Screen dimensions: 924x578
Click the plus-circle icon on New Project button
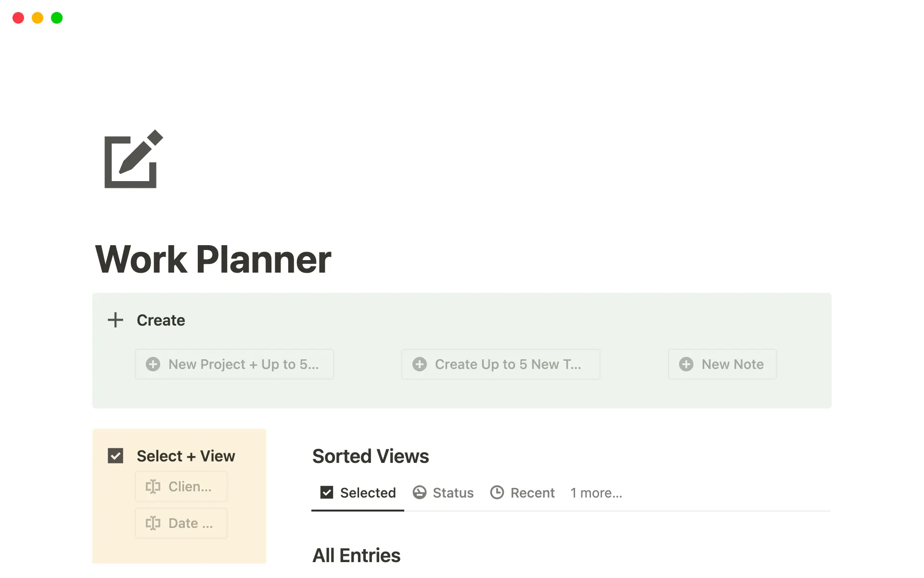click(x=153, y=364)
